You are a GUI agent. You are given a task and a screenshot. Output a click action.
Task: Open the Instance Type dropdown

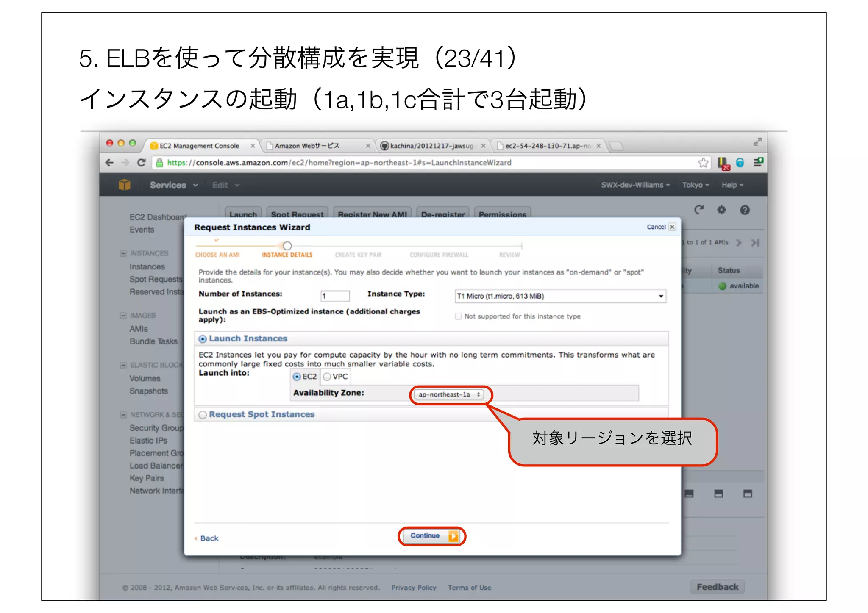[x=560, y=296]
